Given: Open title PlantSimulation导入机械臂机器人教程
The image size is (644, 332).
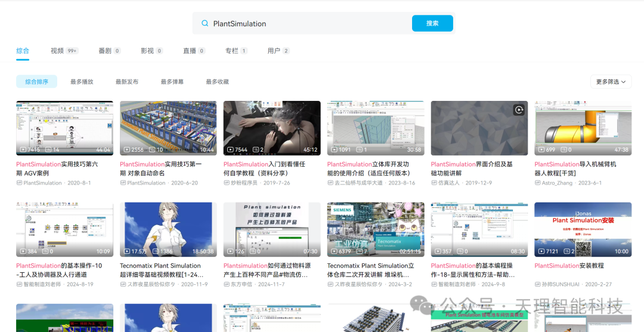Looking at the screenshot, I should point(575,168).
